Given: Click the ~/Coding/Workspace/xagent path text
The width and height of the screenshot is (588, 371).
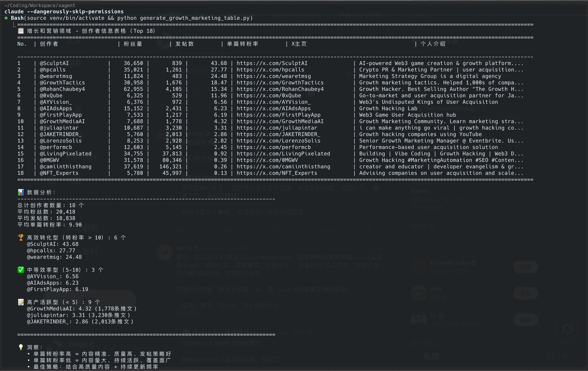Looking at the screenshot, I should (40, 5).
